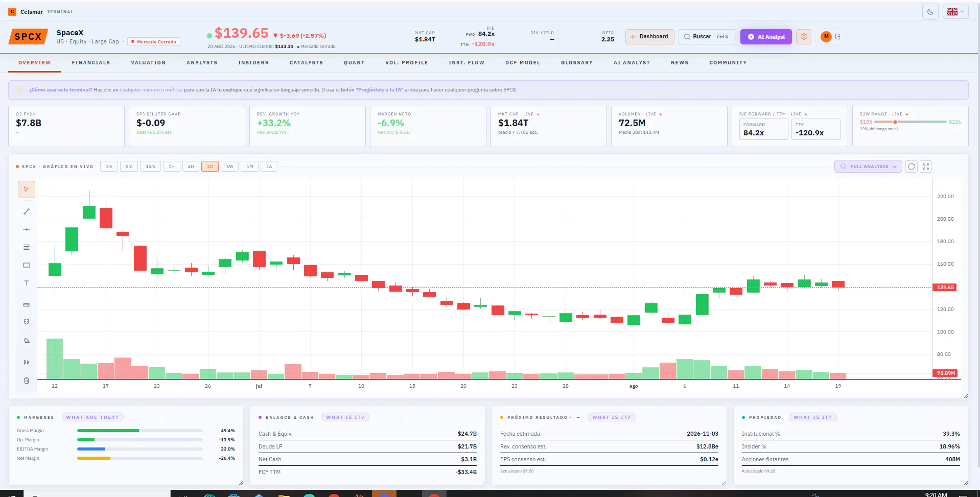Select the horizontal line drawing tool

click(27, 229)
